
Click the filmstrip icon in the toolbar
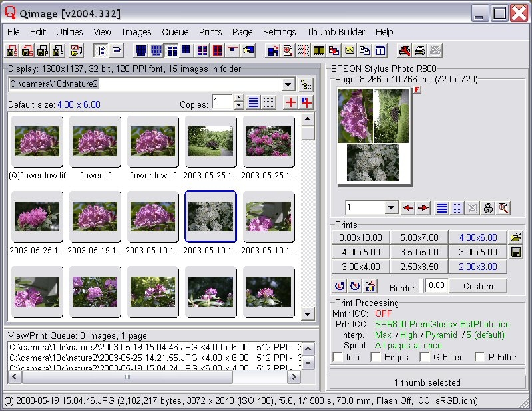pyautogui.click(x=319, y=50)
